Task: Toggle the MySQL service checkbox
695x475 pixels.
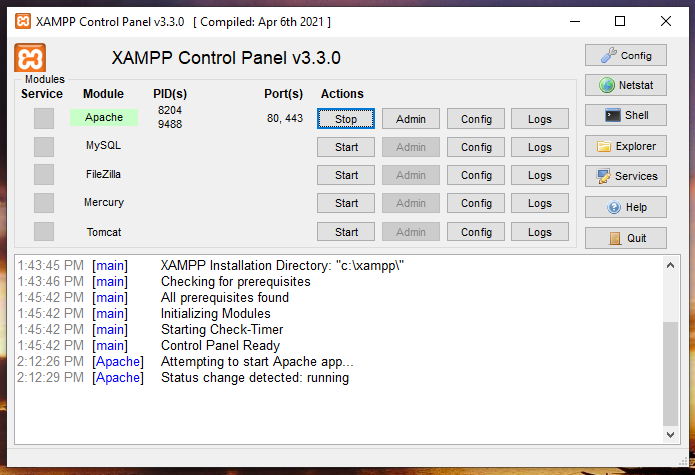Action: [44, 147]
